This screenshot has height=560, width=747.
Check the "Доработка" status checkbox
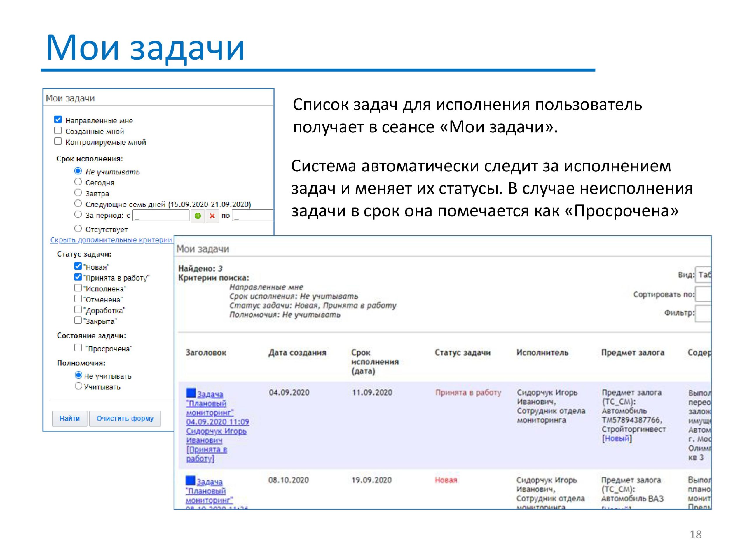(x=78, y=309)
